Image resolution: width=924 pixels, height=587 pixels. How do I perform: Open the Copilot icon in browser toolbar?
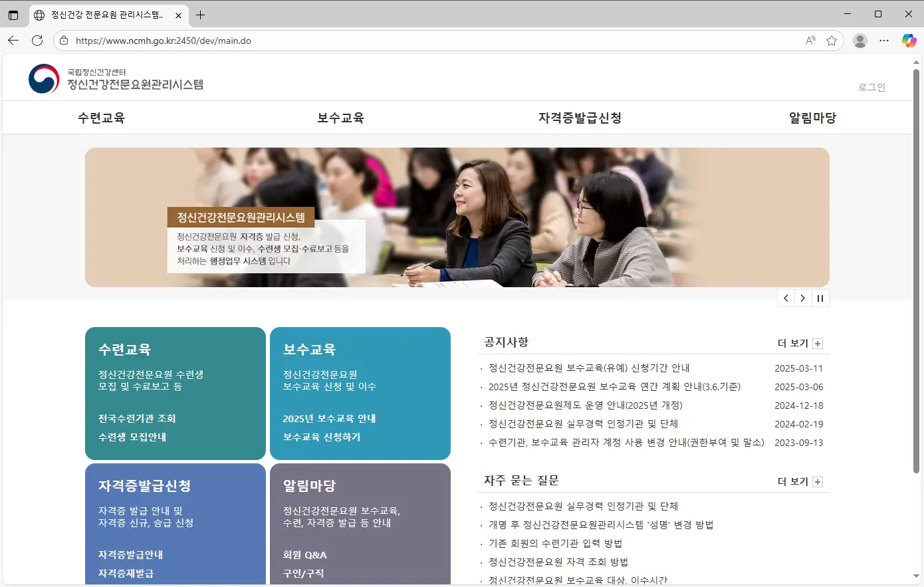[909, 41]
